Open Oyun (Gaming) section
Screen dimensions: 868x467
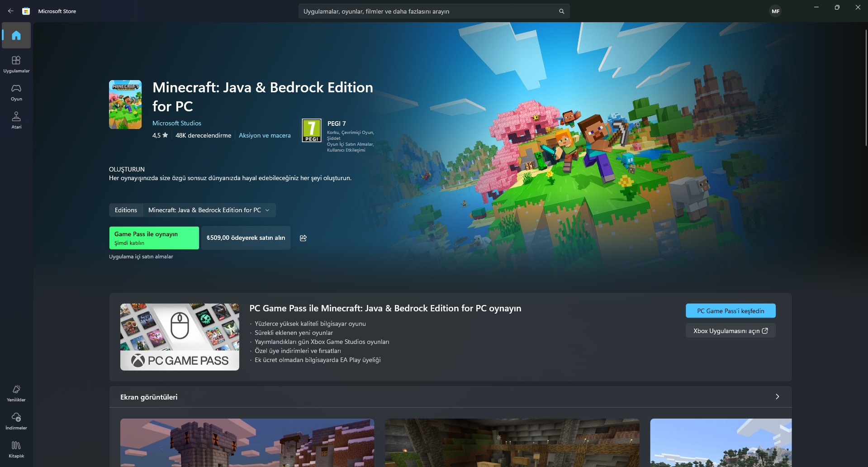pos(16,92)
